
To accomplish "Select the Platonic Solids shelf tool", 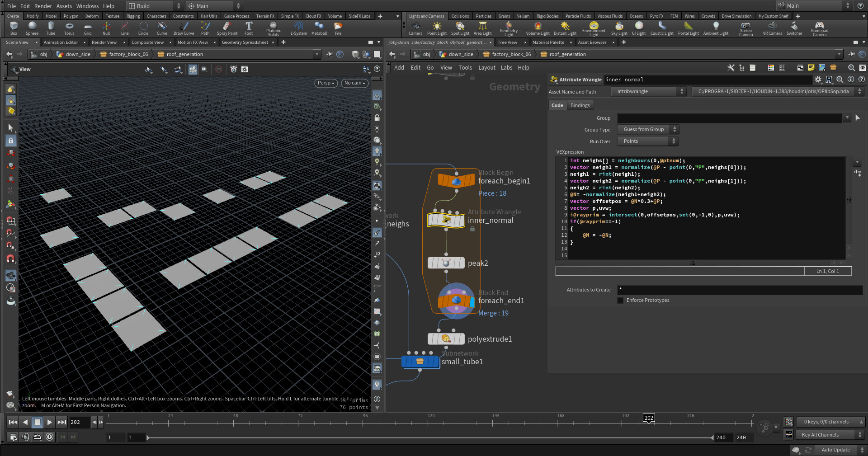I will pyautogui.click(x=273, y=28).
